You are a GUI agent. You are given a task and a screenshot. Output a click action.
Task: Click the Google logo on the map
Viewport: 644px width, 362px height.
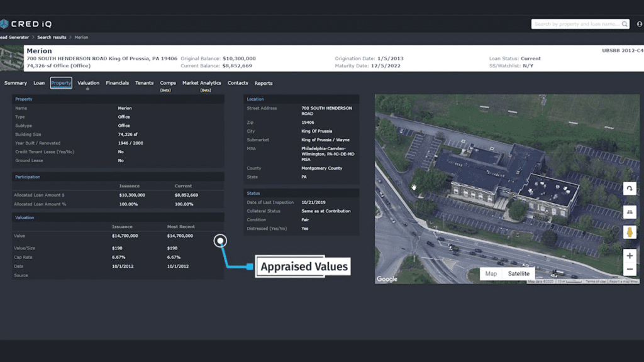coord(387,278)
